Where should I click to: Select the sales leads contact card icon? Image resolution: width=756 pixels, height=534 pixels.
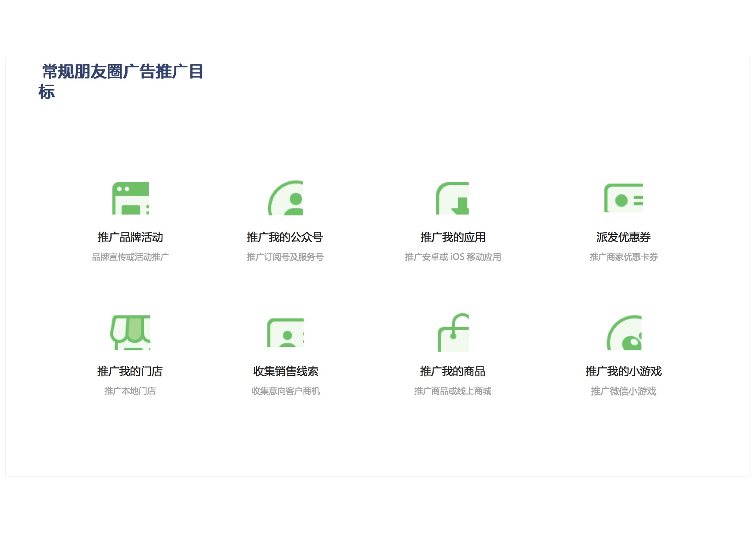(285, 332)
